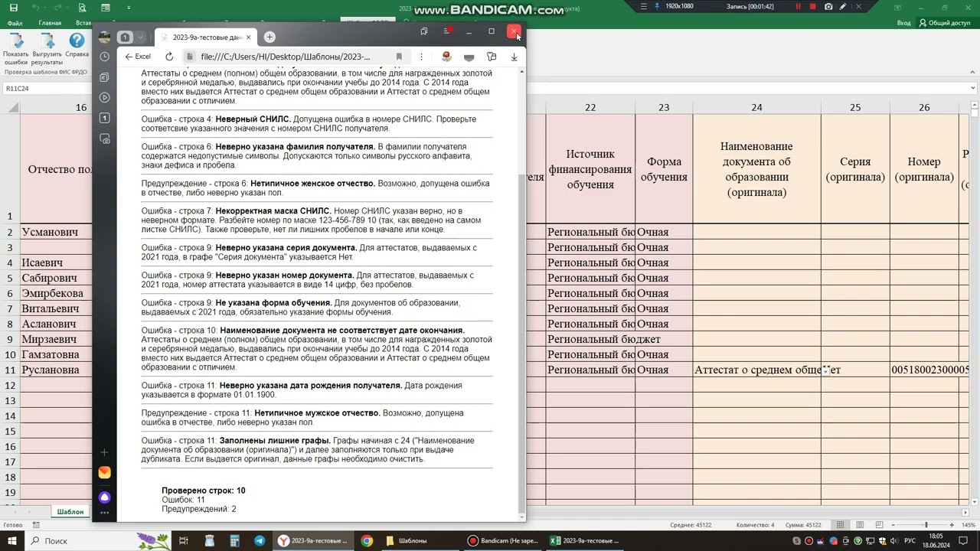Screen dimensions: 980x551
Task: Open the three-dot page menu in address bar
Action: point(421,57)
